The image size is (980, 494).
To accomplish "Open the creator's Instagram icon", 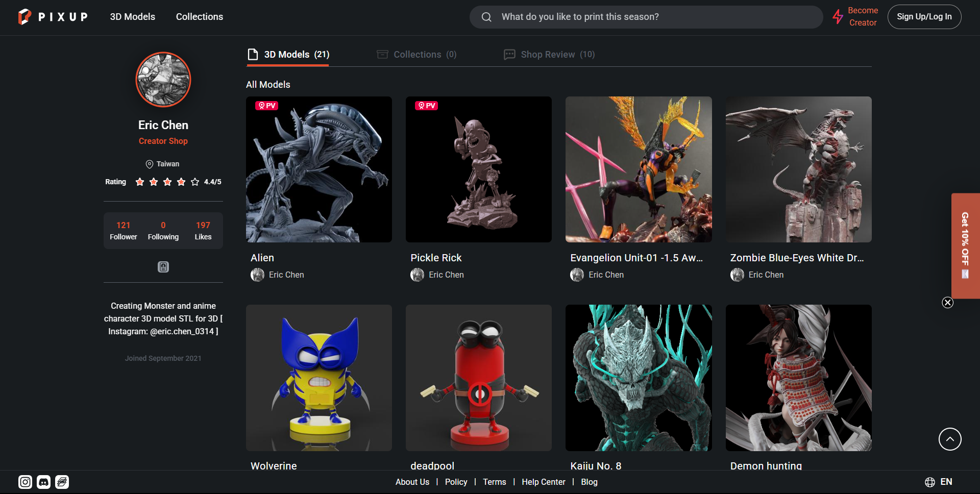I will [x=24, y=482].
